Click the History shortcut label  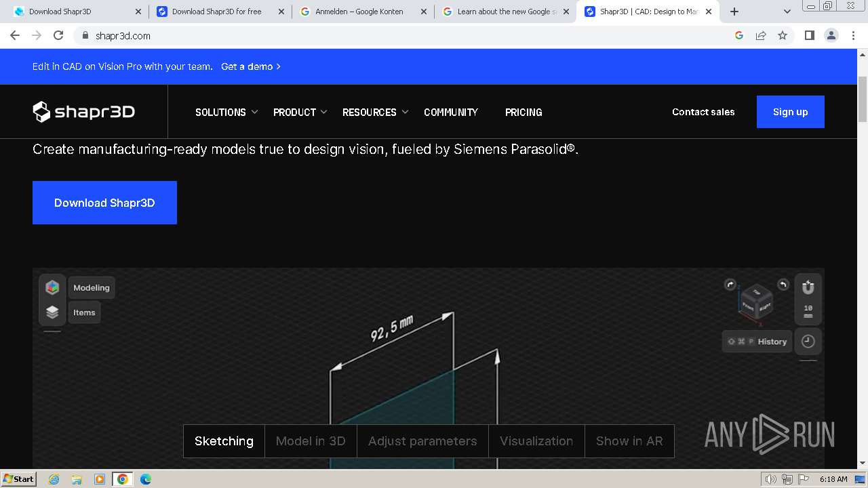pyautogui.click(x=757, y=342)
